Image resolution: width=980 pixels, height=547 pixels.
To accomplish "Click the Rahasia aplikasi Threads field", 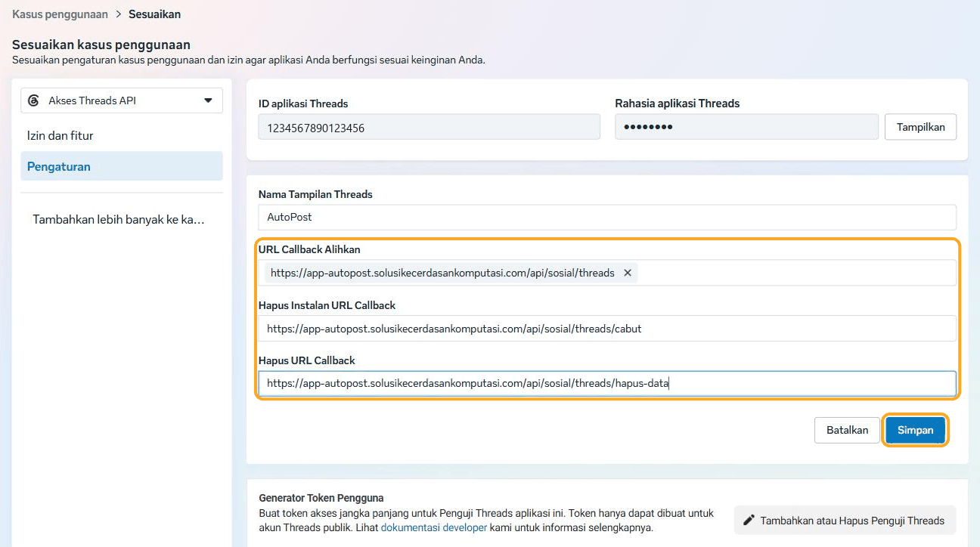I will click(746, 127).
